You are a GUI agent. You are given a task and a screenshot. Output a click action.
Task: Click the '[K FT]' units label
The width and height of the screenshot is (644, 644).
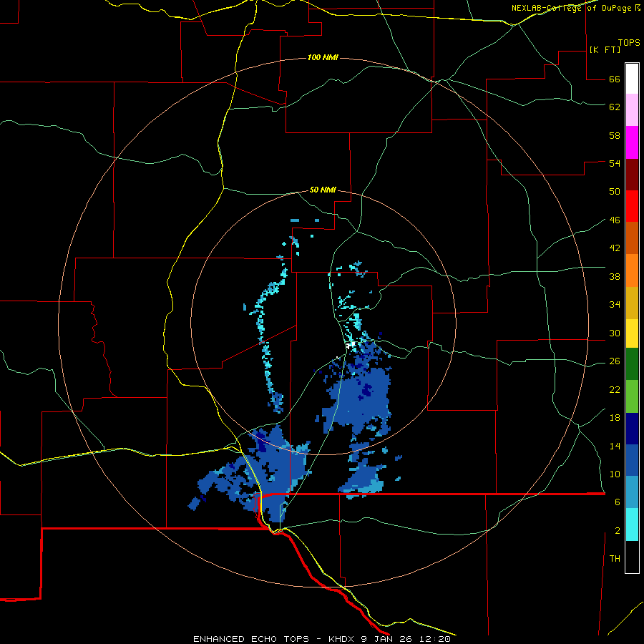pyautogui.click(x=605, y=49)
